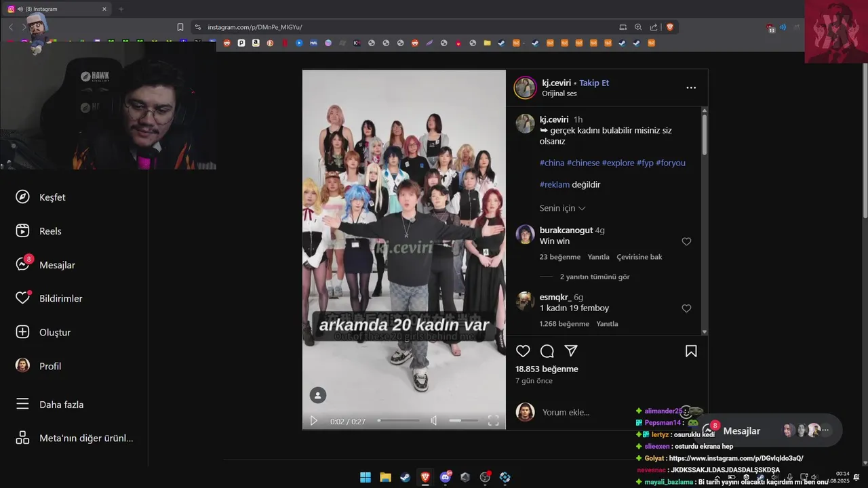This screenshot has width=868, height=488.
Task: Adjust video volume slider
Action: point(464,421)
